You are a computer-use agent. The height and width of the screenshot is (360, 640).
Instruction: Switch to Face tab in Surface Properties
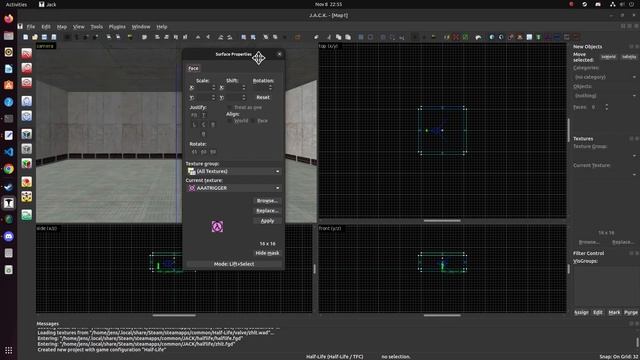point(193,69)
